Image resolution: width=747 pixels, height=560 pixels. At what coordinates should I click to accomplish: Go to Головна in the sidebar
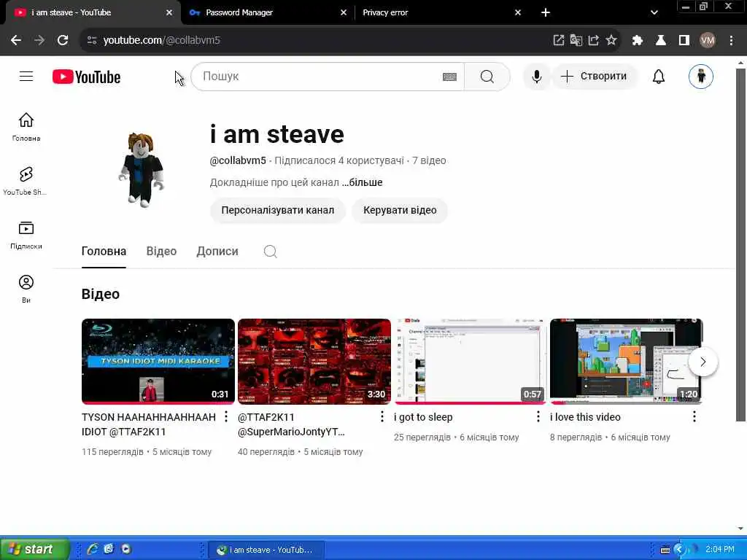pyautogui.click(x=26, y=127)
